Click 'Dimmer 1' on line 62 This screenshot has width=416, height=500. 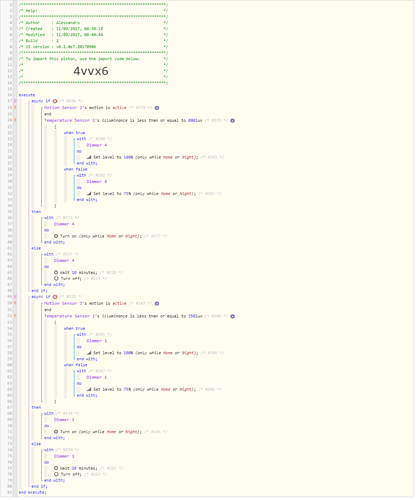pos(97,377)
